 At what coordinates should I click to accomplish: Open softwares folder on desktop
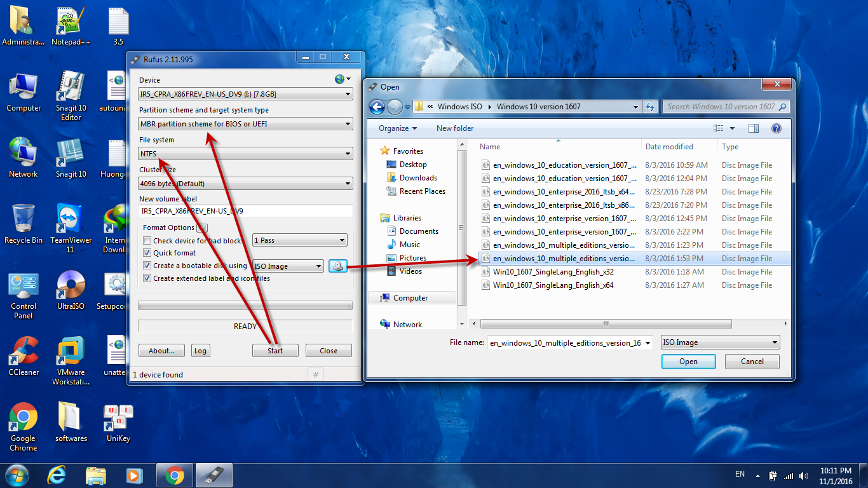[x=71, y=423]
